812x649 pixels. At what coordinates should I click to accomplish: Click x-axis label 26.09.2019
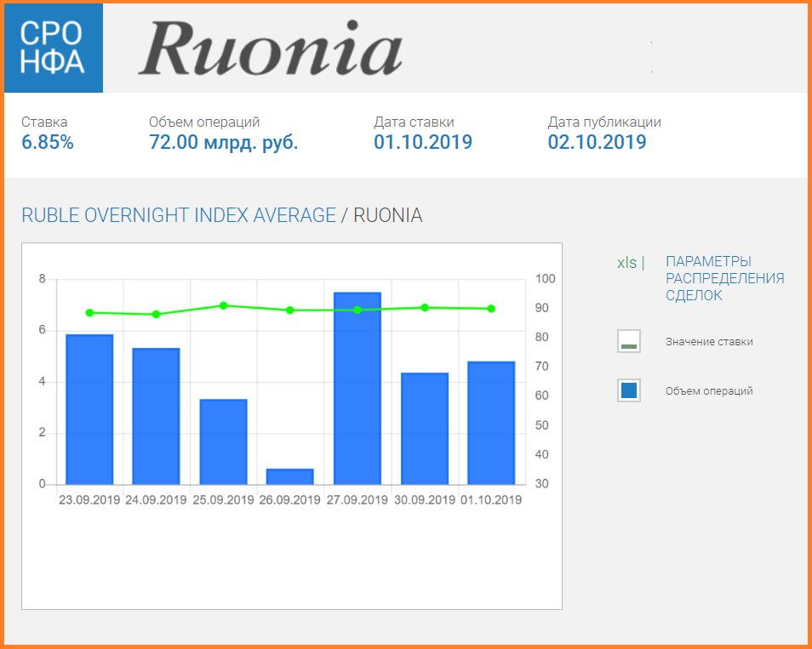pyautogui.click(x=290, y=500)
